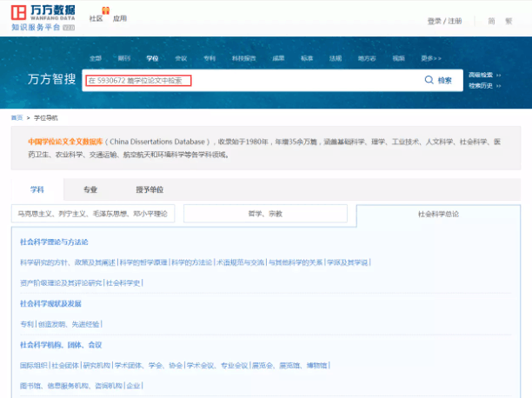Switch to traditional Chinese 繁

click(x=509, y=21)
